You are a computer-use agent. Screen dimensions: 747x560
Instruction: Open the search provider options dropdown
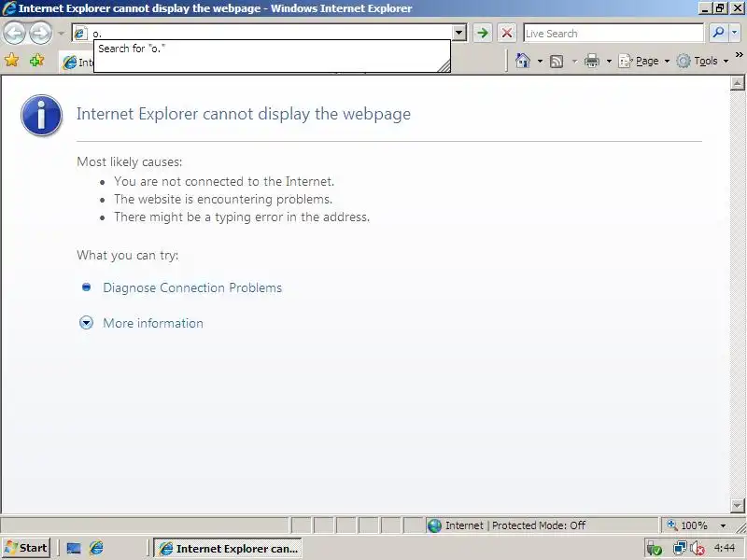[x=735, y=33]
